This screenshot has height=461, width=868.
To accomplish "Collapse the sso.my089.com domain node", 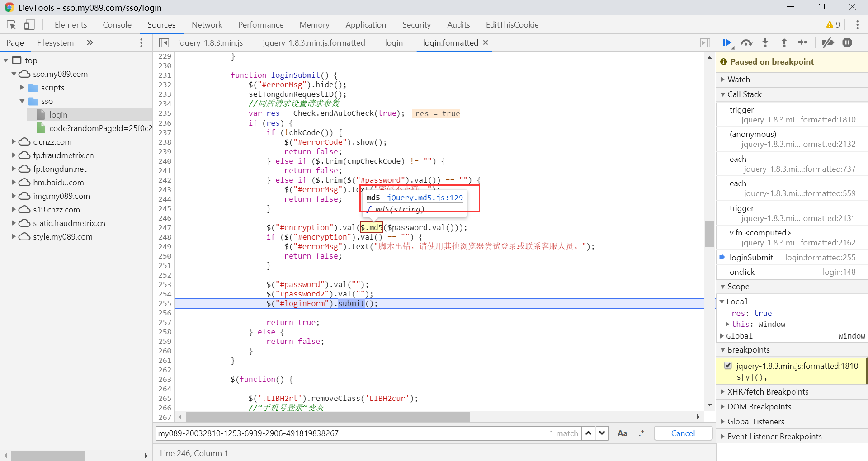I will (x=14, y=74).
